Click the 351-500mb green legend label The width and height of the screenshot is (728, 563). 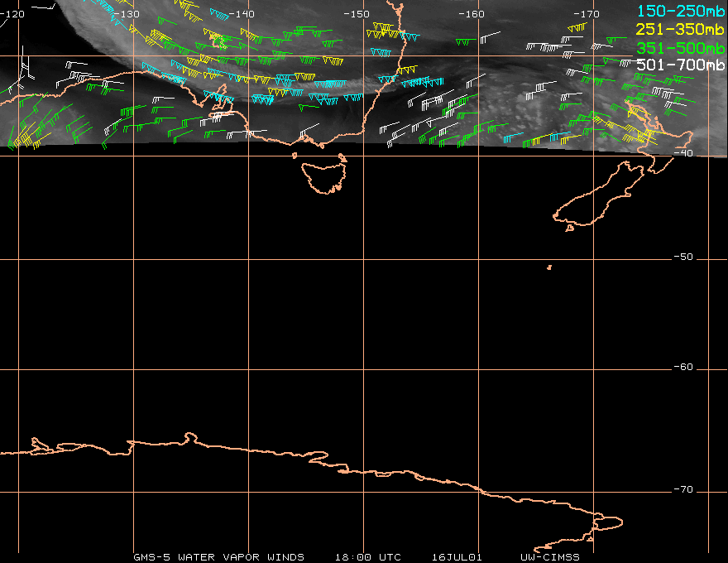[x=680, y=48]
